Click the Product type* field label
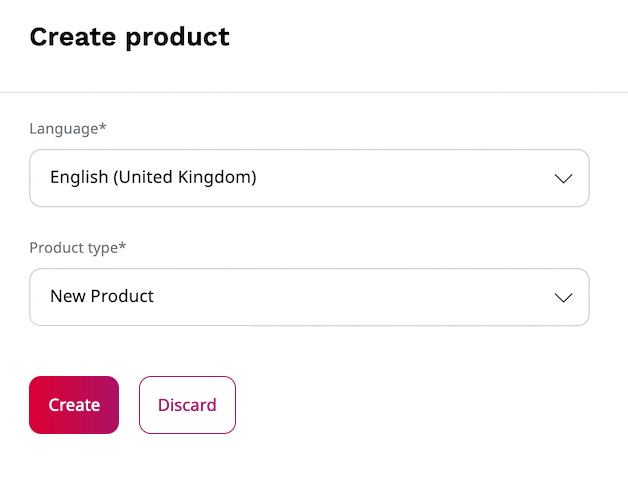The image size is (628, 499). [78, 248]
